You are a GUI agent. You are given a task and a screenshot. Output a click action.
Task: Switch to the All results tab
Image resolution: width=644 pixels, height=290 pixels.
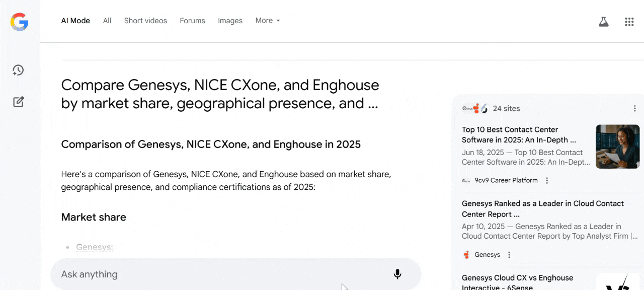[x=107, y=21]
